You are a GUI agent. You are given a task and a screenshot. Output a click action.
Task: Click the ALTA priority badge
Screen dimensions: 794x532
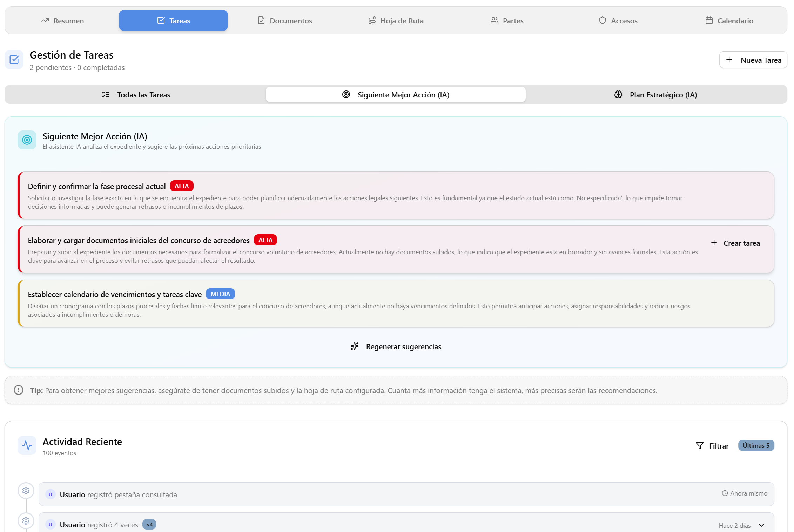(182, 186)
